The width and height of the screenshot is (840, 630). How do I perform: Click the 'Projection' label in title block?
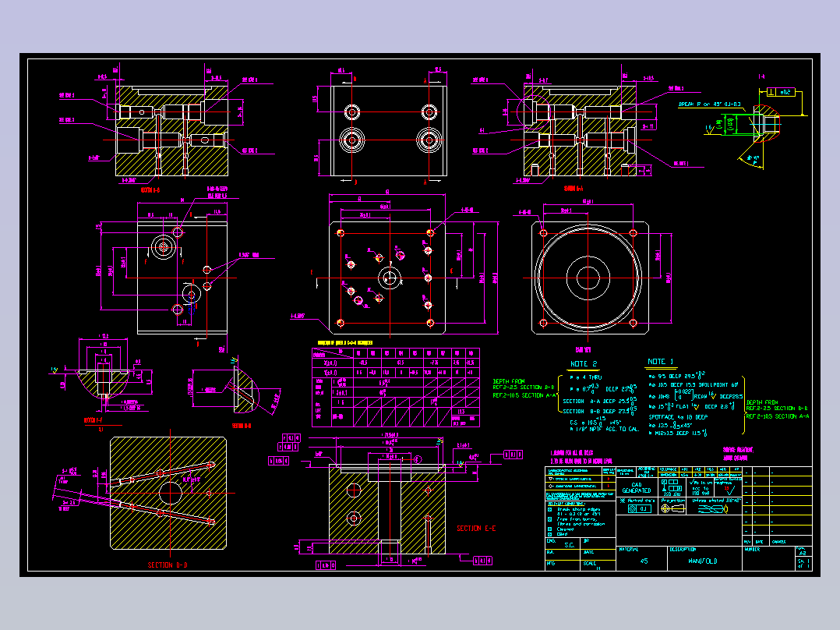tap(673, 501)
